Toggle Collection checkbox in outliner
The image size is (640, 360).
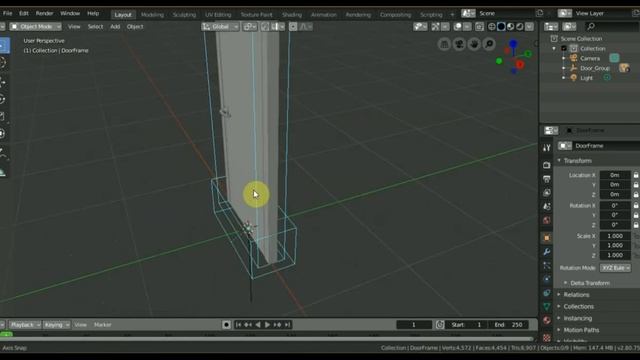(x=564, y=48)
